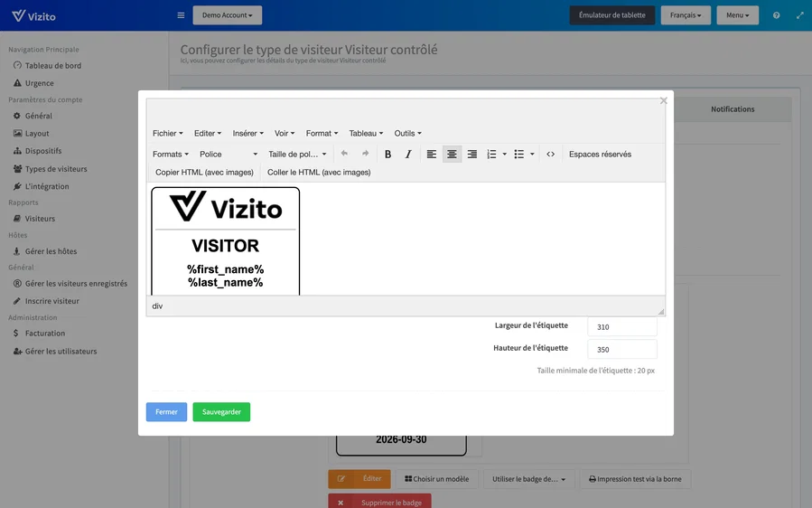
Task: Center-align text in the editor
Action: [x=452, y=154]
